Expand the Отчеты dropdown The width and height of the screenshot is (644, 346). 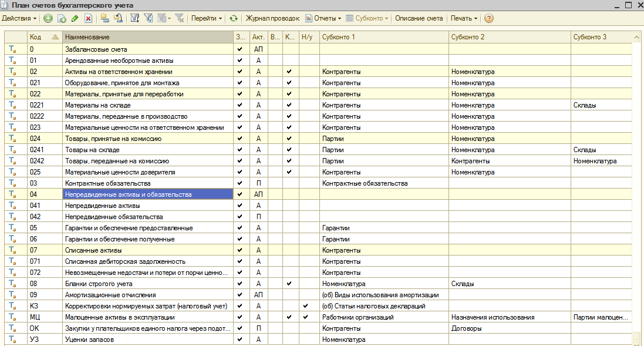pos(339,18)
